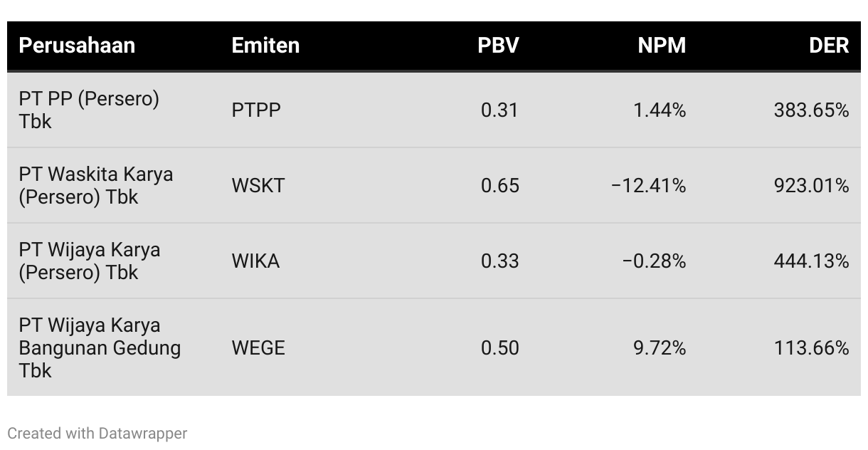Click PT Wijaya Karya (Persero) Tbk company name
This screenshot has height=450, width=868.
click(90, 261)
